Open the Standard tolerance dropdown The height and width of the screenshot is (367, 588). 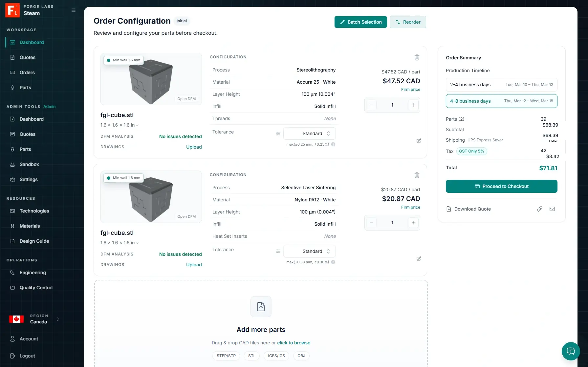pos(309,133)
